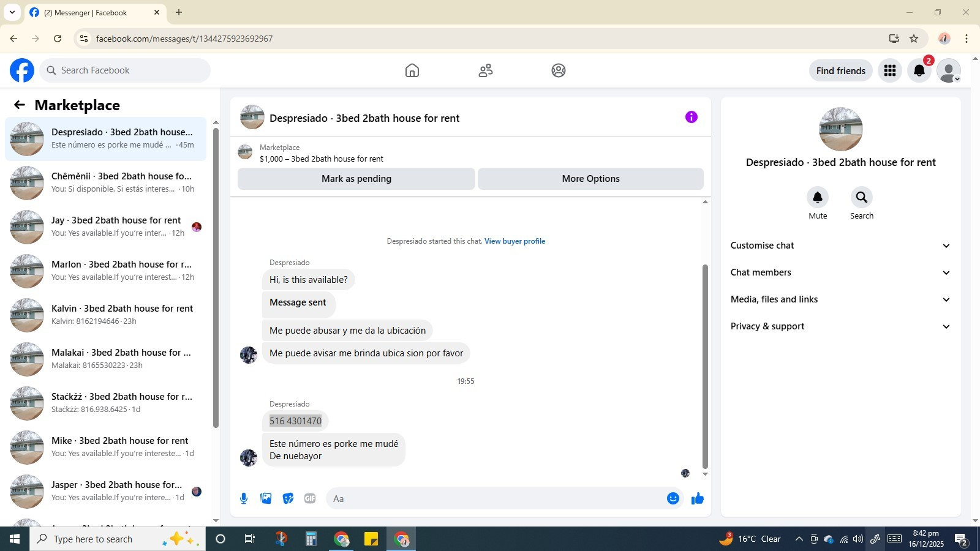Open the clock and date in taskbar
The height and width of the screenshot is (551, 980).
click(x=925, y=539)
